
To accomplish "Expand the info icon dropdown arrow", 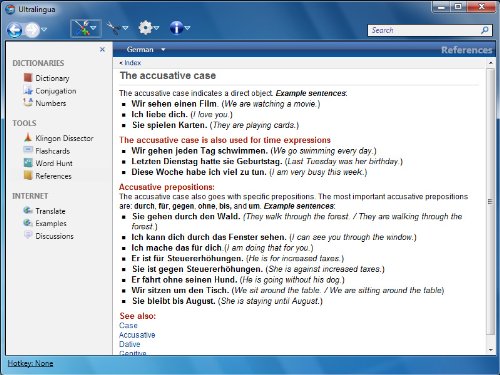I will (x=187, y=28).
